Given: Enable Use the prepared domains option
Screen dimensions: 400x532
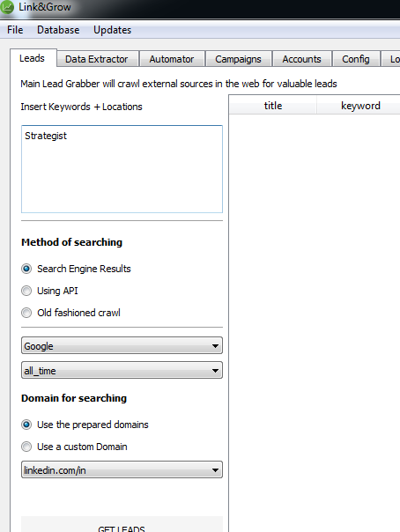Looking at the screenshot, I should [26, 425].
